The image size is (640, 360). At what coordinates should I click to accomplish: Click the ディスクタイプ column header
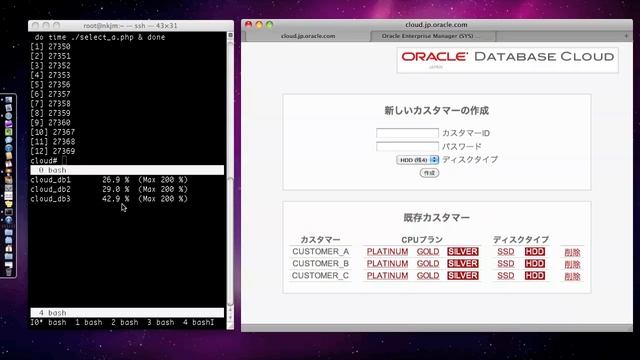pyautogui.click(x=520, y=240)
